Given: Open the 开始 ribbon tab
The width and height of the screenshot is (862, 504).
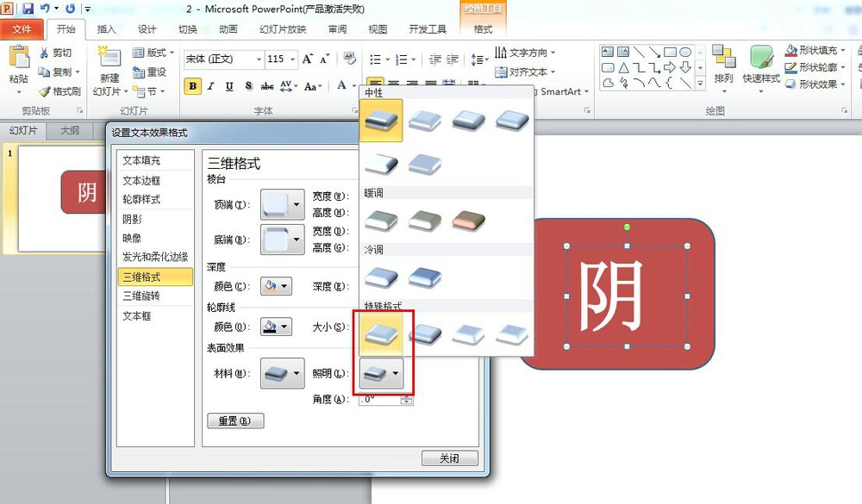Looking at the screenshot, I should pos(66,28).
